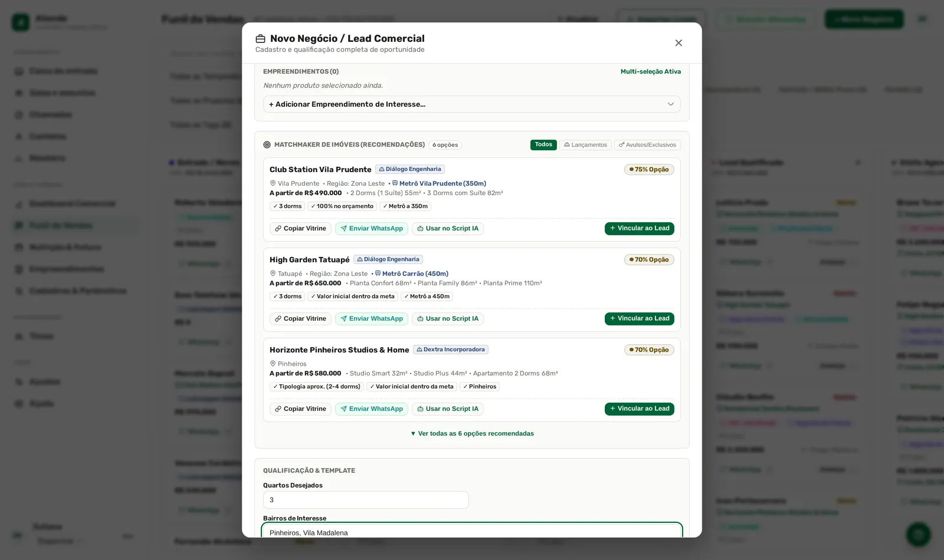Link High Garden Tatuapé to lead

640,319
